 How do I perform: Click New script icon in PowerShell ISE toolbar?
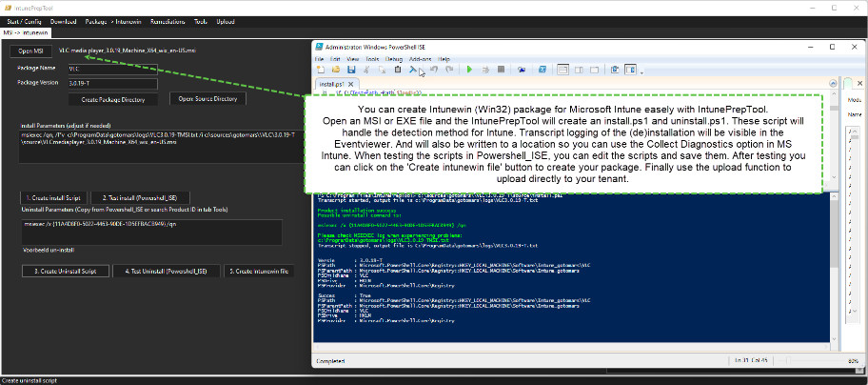pos(320,70)
